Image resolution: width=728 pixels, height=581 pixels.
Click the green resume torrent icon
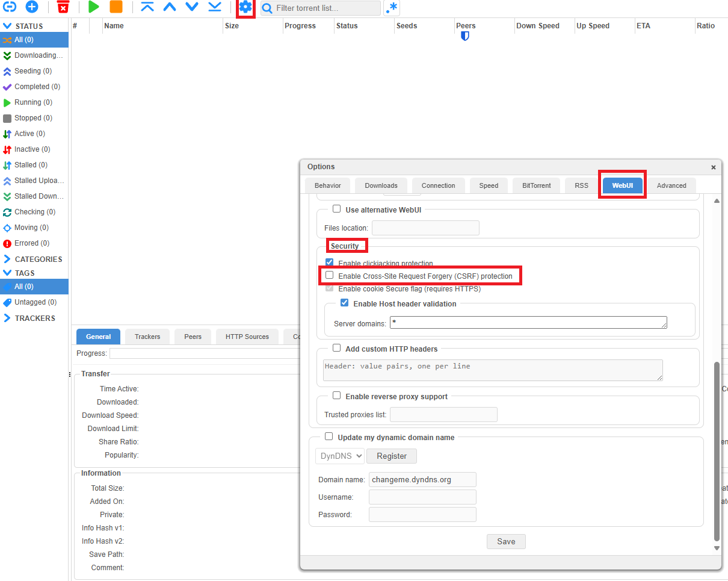[x=93, y=7]
